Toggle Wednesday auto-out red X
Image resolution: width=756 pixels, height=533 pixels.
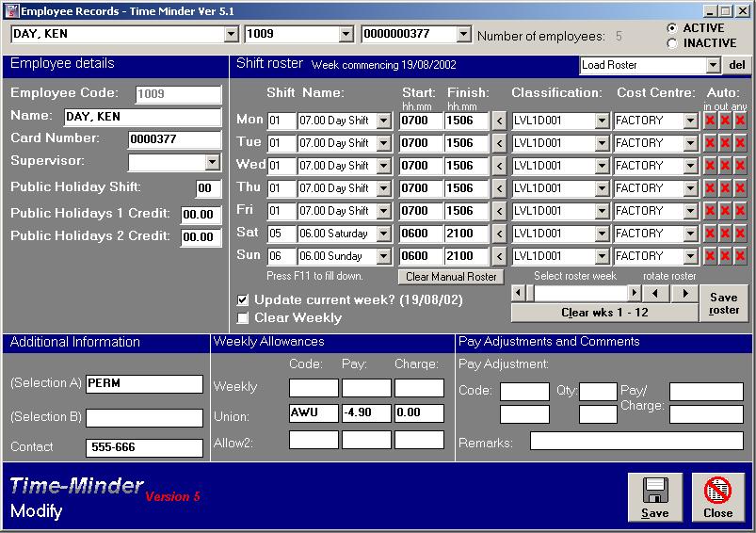[x=725, y=166]
